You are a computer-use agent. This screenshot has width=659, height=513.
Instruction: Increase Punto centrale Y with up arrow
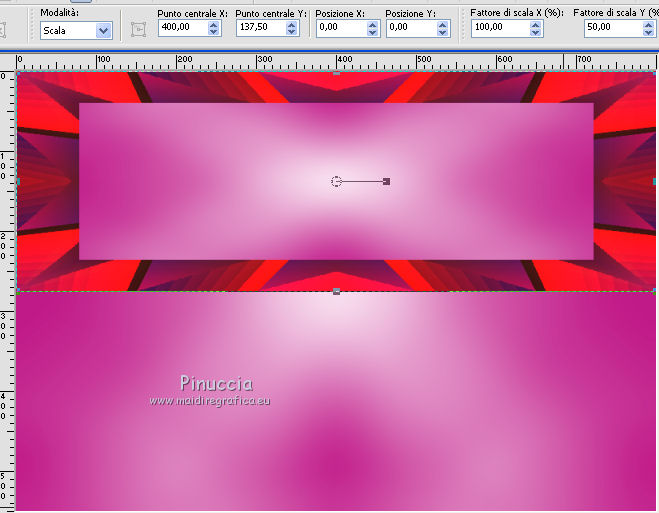291,25
